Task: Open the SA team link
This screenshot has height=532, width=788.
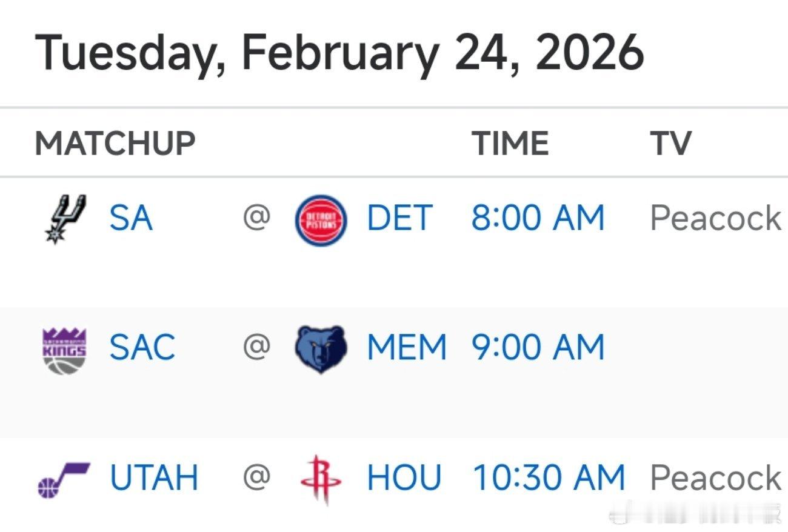Action: tap(131, 218)
